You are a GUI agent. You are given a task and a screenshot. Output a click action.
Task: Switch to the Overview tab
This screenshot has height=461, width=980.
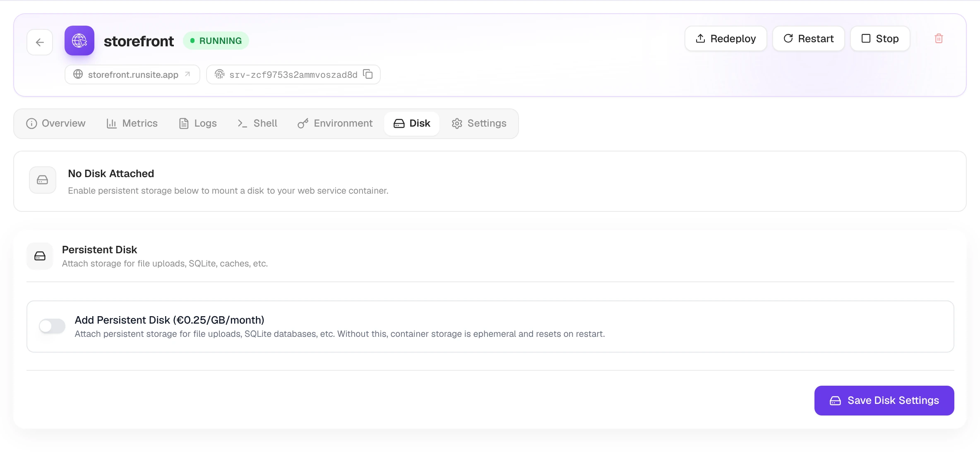(56, 123)
